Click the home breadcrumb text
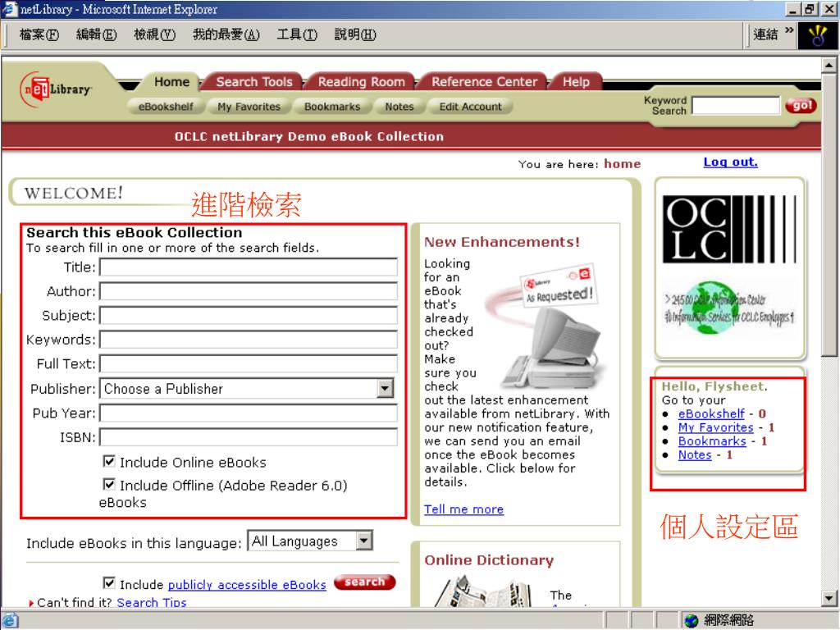The height and width of the screenshot is (630, 840). pos(623,164)
